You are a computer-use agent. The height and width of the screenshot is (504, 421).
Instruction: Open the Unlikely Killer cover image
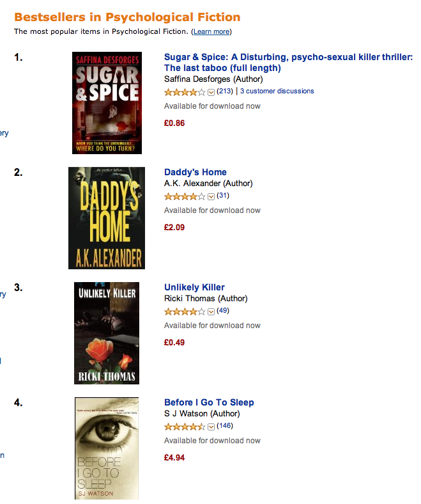coord(107,333)
